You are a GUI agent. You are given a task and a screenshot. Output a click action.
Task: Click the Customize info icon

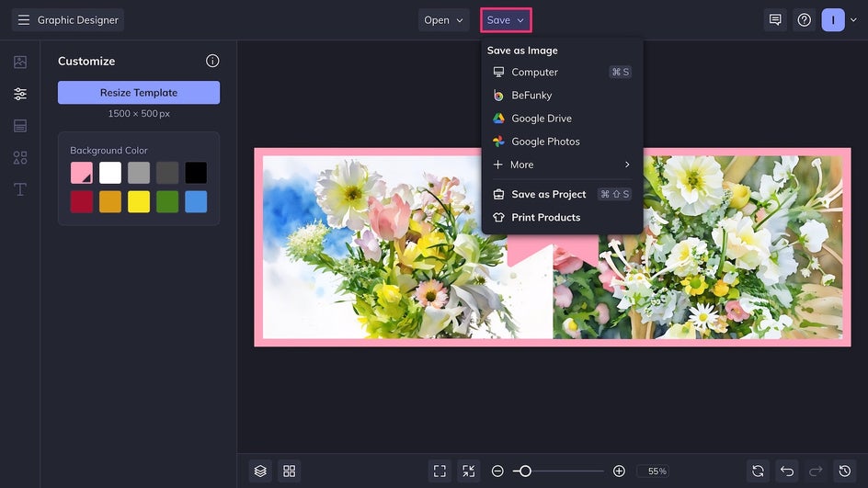[x=212, y=61]
